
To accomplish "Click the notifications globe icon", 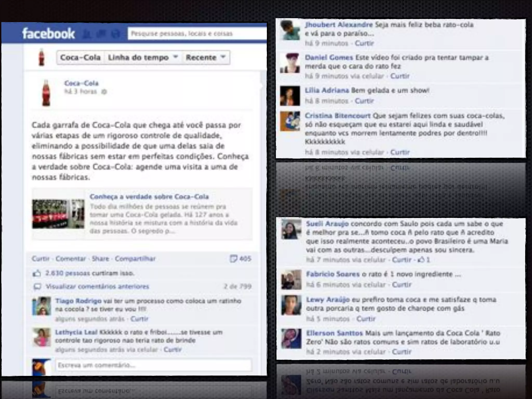I will (x=116, y=34).
